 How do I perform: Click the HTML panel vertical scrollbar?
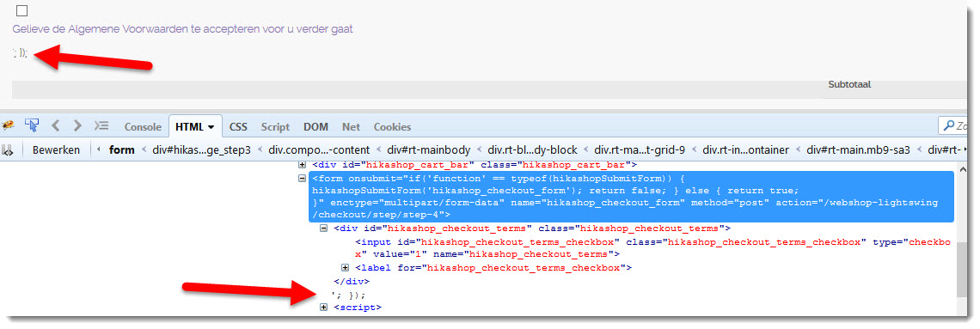pyautogui.click(x=963, y=269)
